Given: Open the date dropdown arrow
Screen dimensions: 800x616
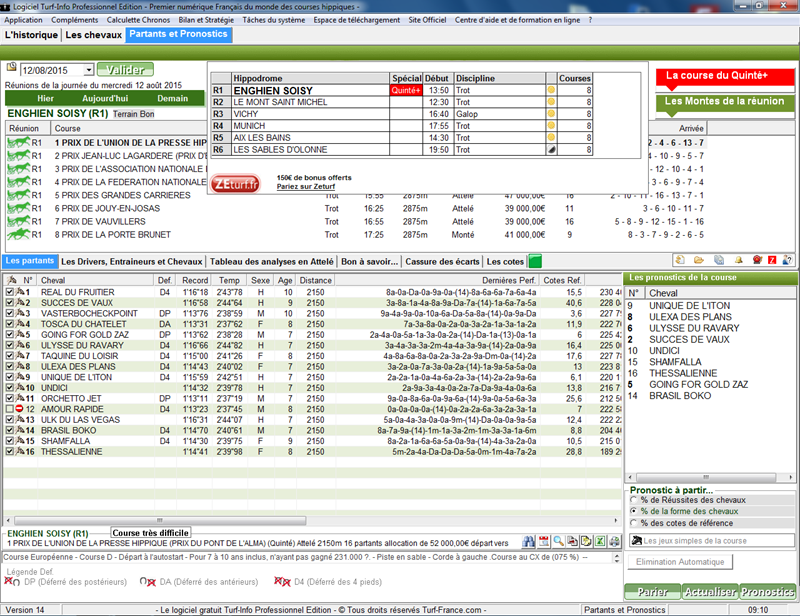Looking at the screenshot, I should (89, 70).
